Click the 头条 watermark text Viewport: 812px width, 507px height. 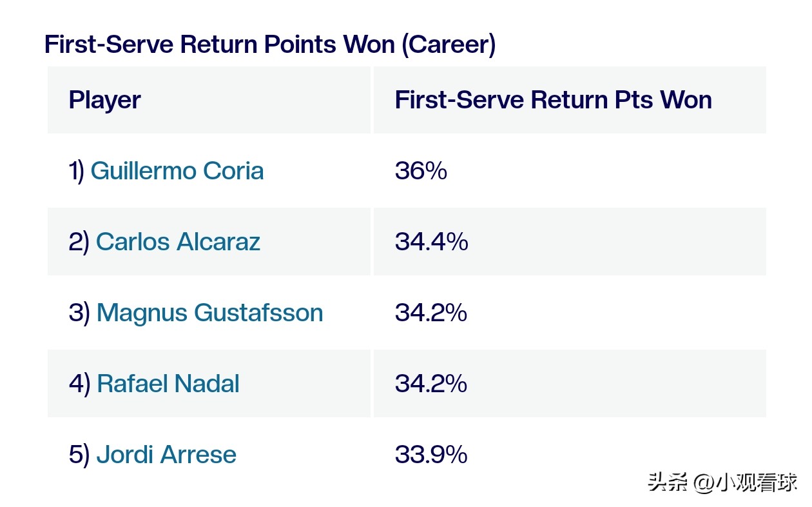668,482
